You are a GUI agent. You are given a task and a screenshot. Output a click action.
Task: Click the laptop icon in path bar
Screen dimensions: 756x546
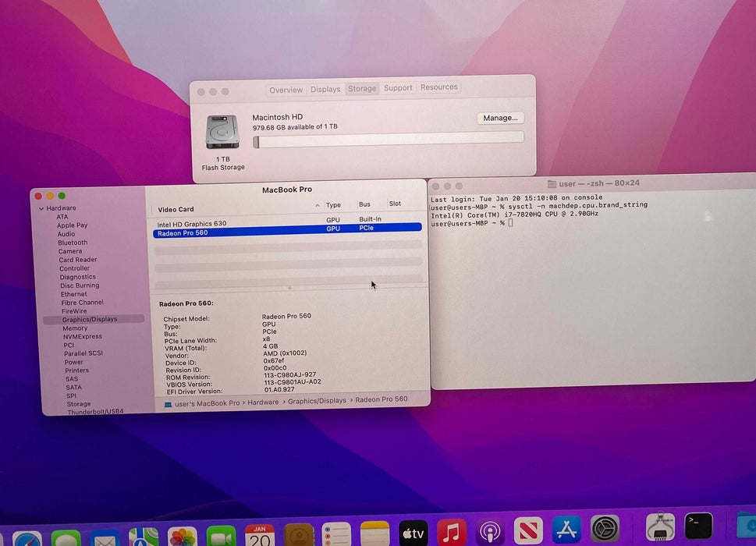(x=168, y=404)
